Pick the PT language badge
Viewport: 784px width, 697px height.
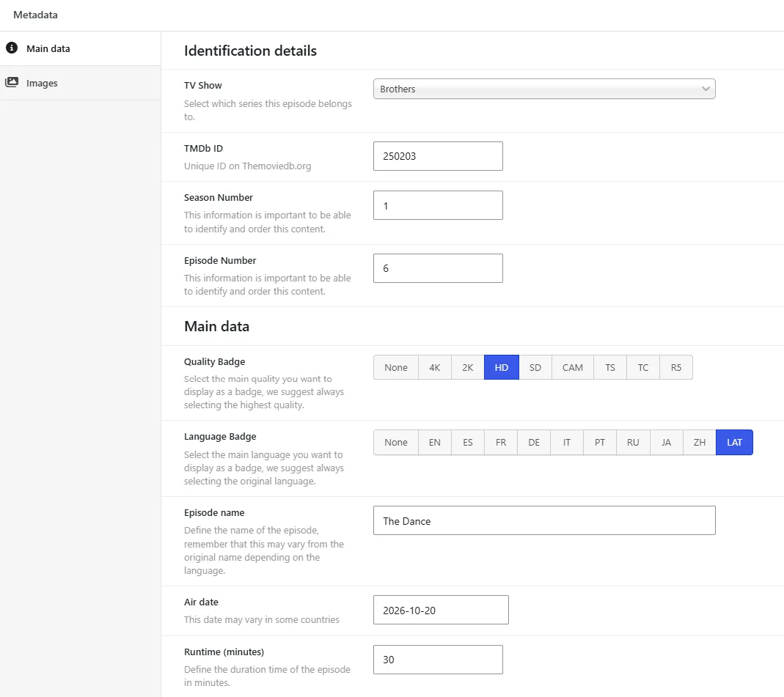[600, 442]
